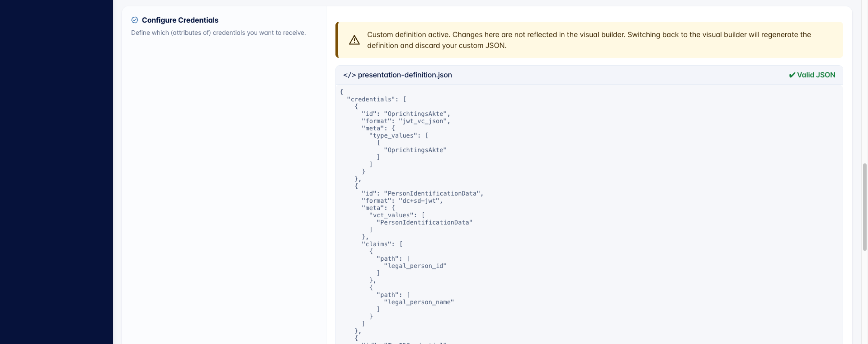Click the "OprichtingsAkte" id value in JSON
This screenshot has width=868, height=344.
click(x=415, y=114)
